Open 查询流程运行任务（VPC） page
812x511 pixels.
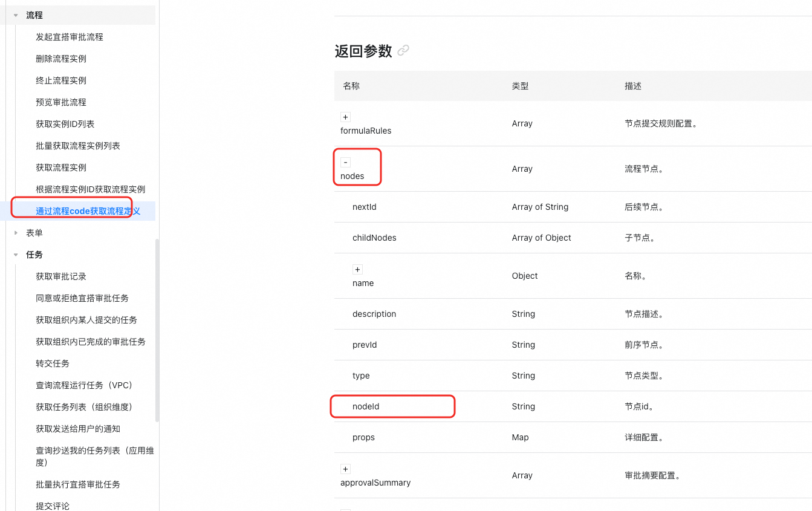(84, 385)
